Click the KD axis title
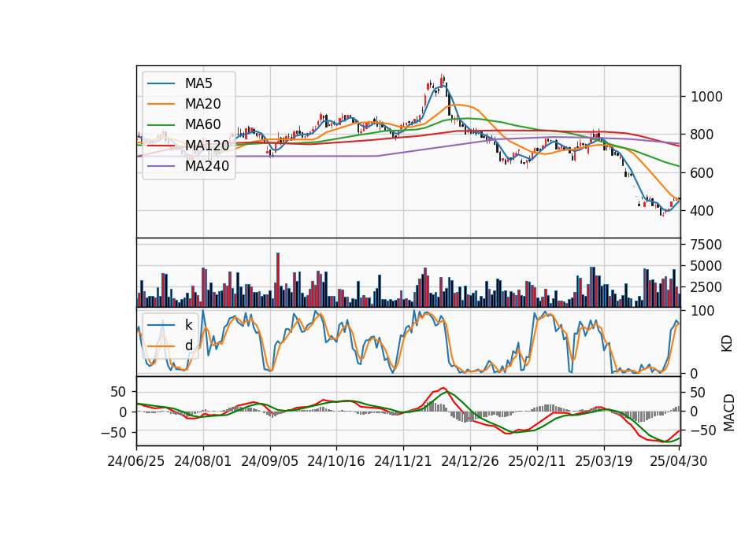The width and height of the screenshot is (756, 543). click(727, 343)
